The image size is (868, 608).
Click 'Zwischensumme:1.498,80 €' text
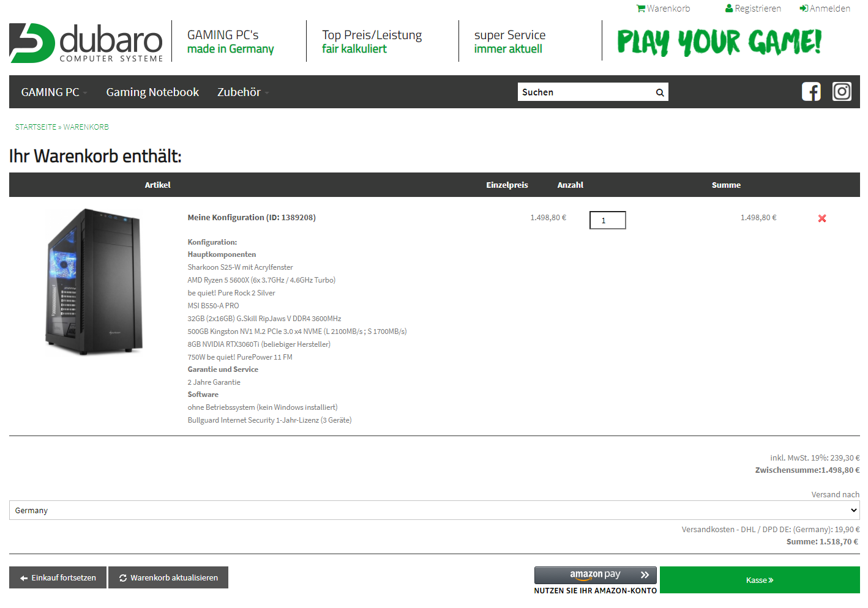tap(807, 470)
